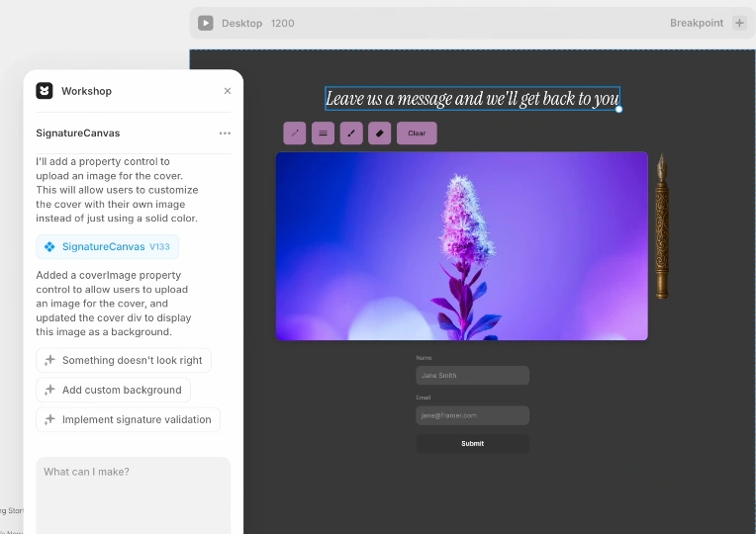Select the thin pen tool in canvas toolbar

[x=295, y=133]
